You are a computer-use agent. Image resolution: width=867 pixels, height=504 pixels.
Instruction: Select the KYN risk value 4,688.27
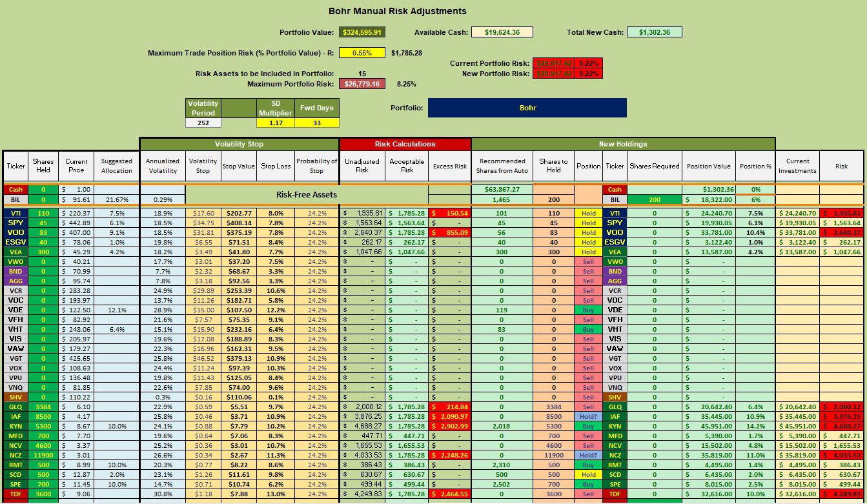(841, 426)
